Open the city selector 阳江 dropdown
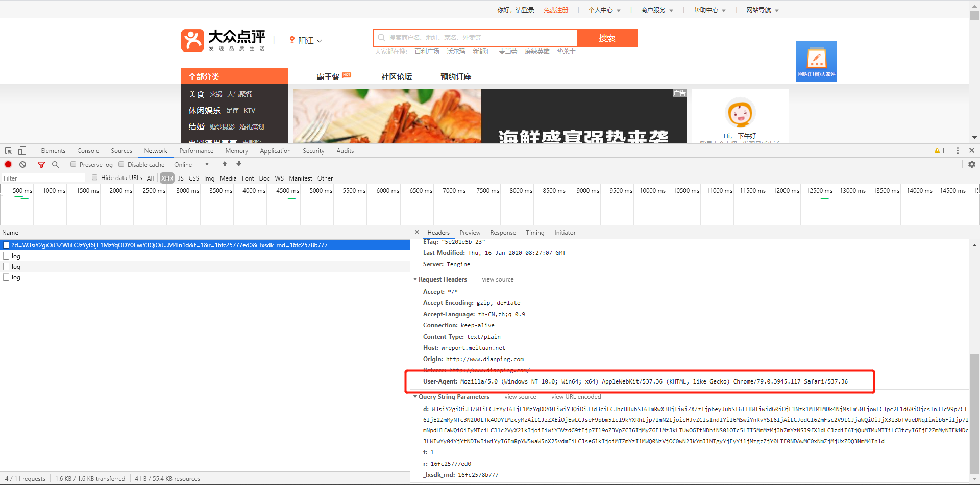 coord(306,40)
